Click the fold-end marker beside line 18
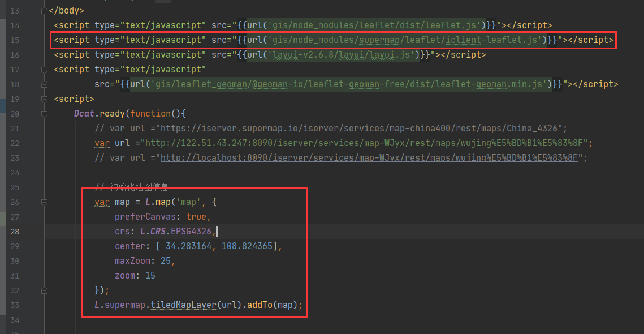This screenshot has height=334, width=644. click(x=44, y=84)
